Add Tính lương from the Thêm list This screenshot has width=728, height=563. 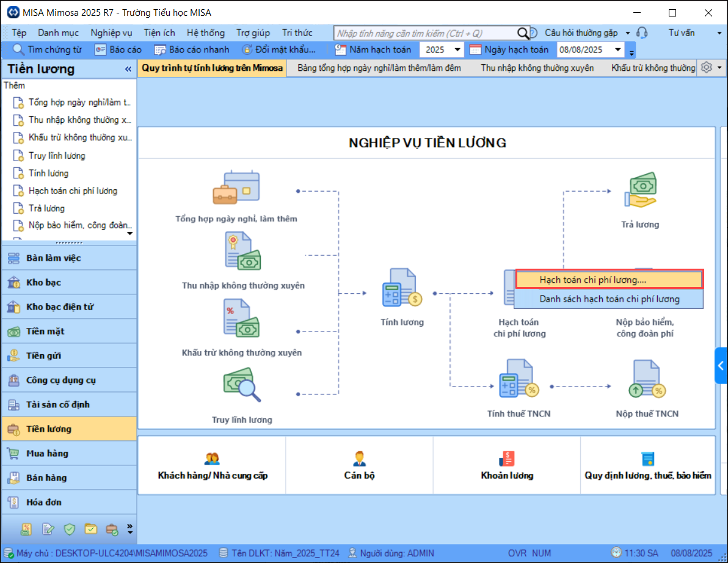point(48,173)
